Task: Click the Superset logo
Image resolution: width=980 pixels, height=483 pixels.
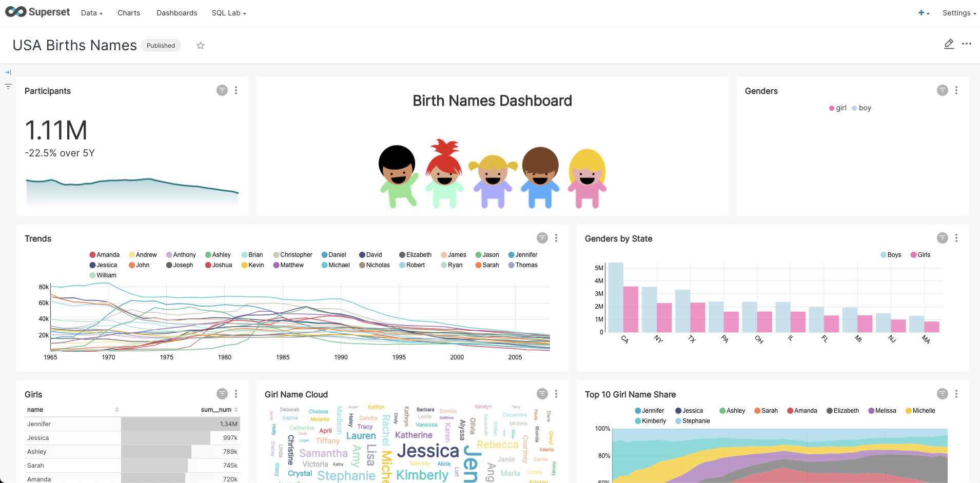Action: pyautogui.click(x=37, y=12)
